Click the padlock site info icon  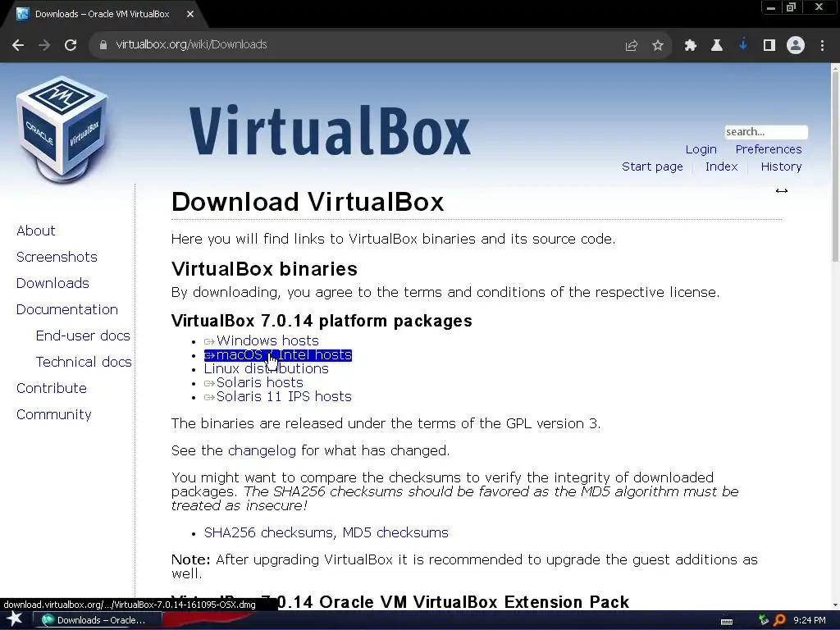pyautogui.click(x=103, y=45)
